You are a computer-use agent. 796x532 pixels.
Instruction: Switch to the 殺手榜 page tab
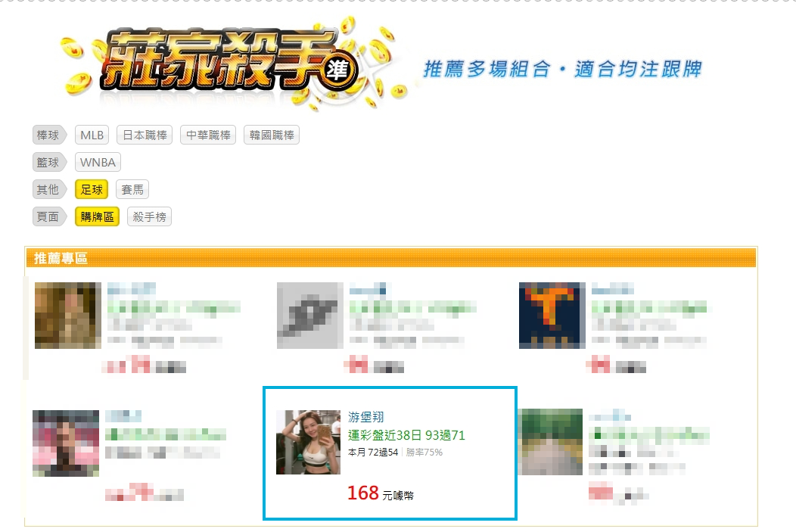[x=149, y=216]
